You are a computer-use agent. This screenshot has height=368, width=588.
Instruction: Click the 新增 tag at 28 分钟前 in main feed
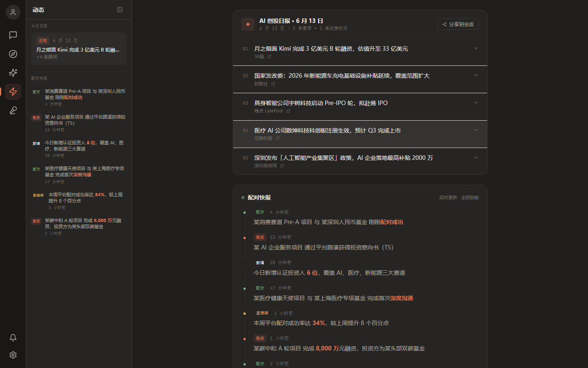(260, 263)
